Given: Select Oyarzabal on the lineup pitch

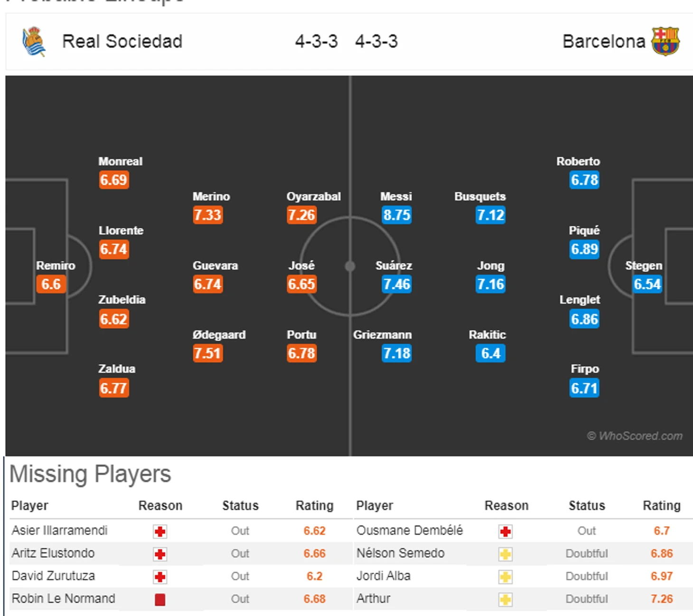Looking at the screenshot, I should point(313,197).
